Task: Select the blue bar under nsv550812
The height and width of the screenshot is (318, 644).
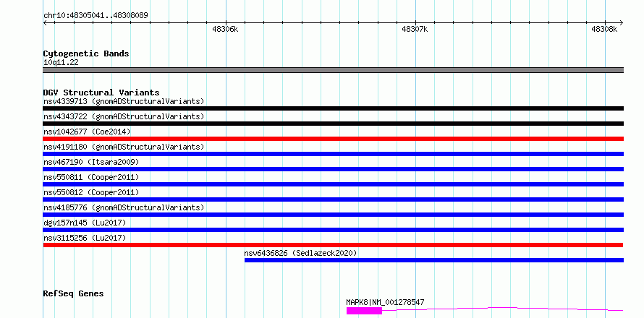Action: [x=334, y=199]
